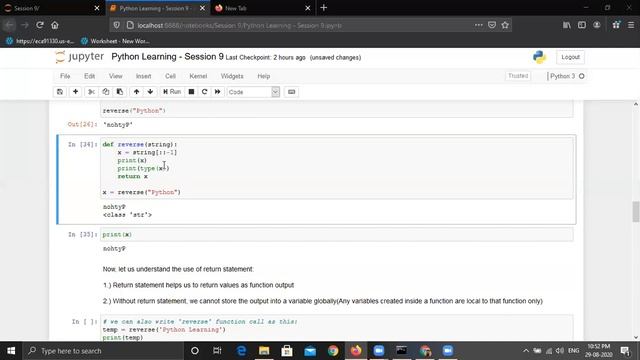This screenshot has width=640, height=360.
Task: Open the Edit menu
Action: coord(89,76)
